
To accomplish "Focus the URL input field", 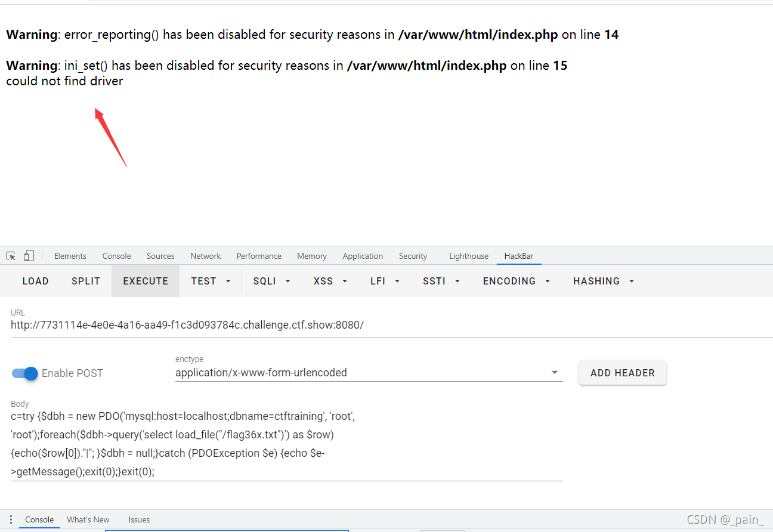I will coord(392,325).
